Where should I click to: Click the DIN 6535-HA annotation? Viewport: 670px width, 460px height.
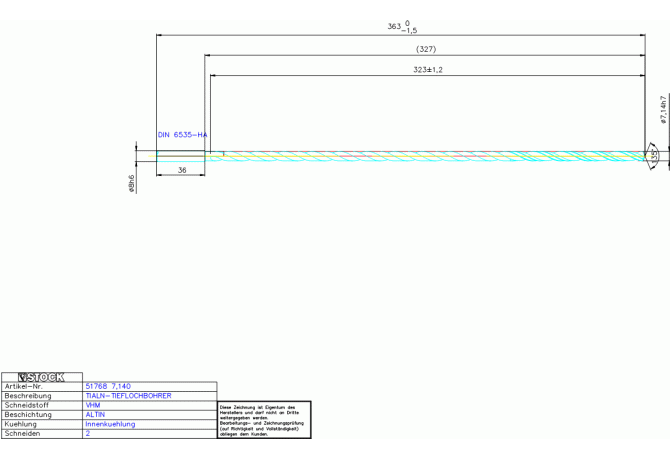(x=182, y=134)
